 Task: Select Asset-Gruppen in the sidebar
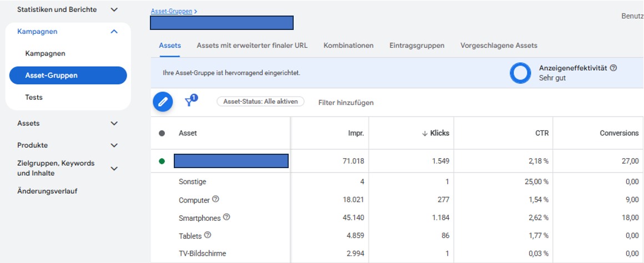(x=68, y=75)
